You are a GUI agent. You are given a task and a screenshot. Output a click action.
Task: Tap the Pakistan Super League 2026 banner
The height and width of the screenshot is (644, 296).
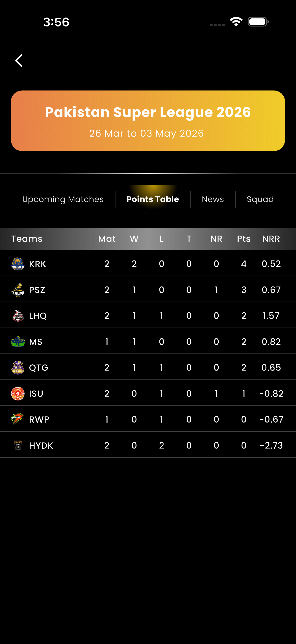pos(148,121)
